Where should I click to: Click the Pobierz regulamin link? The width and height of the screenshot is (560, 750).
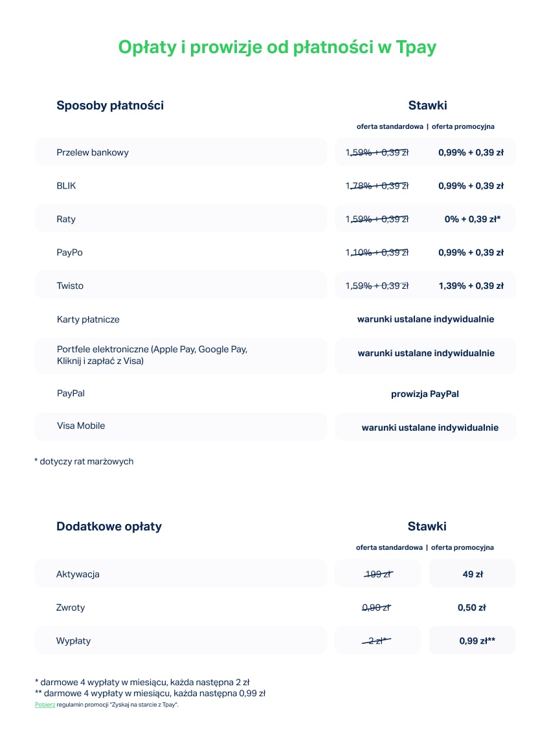point(45,705)
